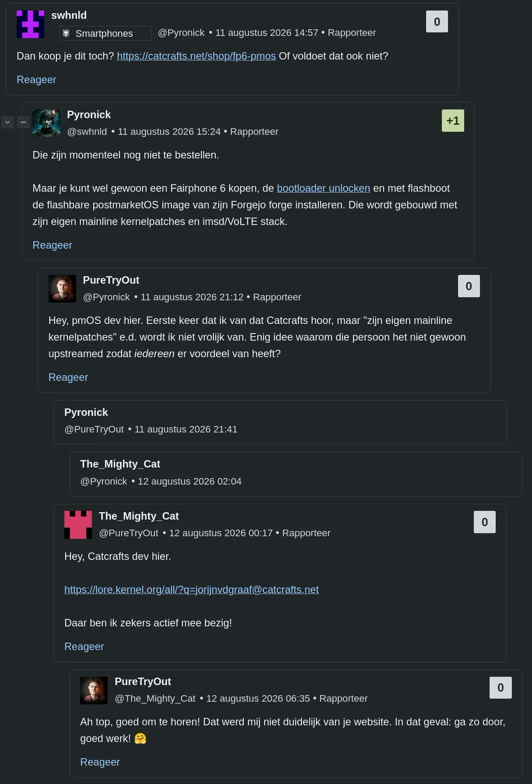Click The_Mighty_Cat's pink avatar
The width and height of the screenshot is (532, 784).
point(78,524)
